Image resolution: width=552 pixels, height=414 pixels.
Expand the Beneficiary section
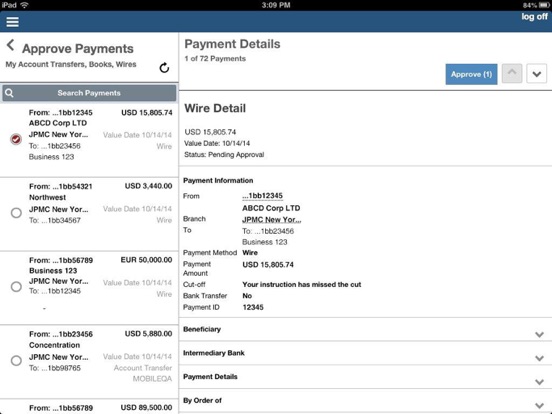tap(365, 330)
